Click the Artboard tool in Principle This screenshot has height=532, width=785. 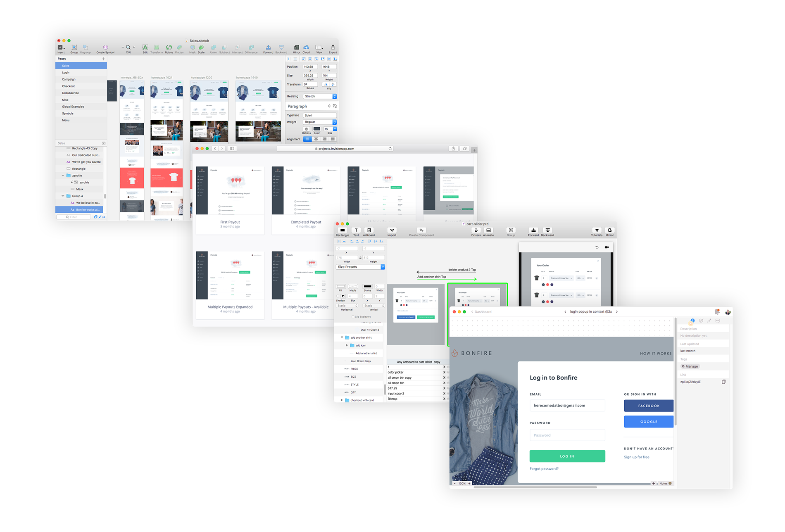pos(369,230)
